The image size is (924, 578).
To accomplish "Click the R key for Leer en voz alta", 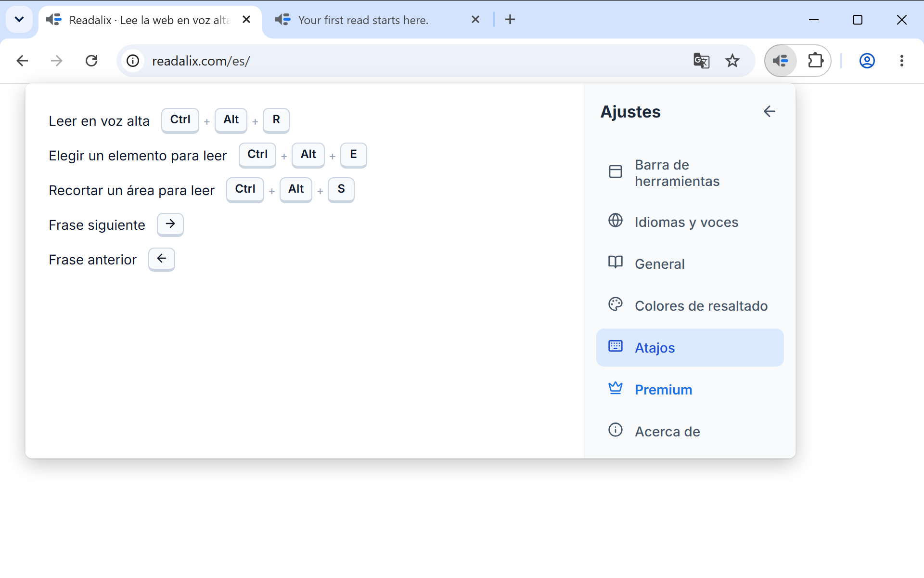I will [276, 120].
